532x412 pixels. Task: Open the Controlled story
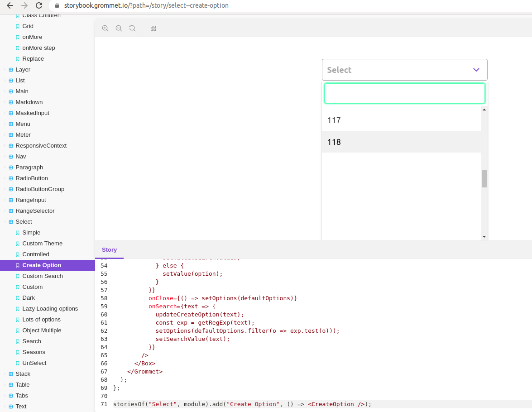point(36,254)
